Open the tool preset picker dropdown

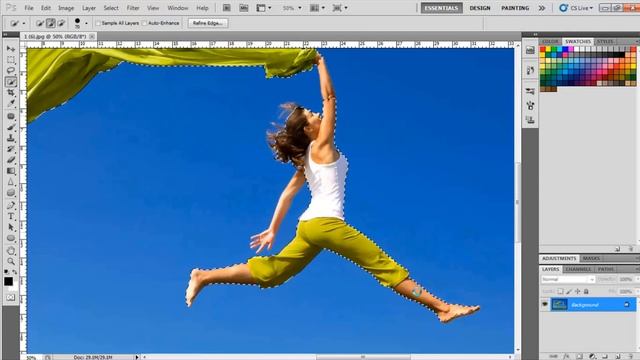(24, 23)
